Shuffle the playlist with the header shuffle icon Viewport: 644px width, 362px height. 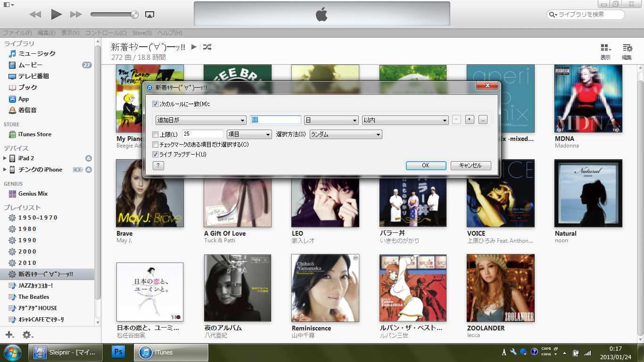point(207,47)
